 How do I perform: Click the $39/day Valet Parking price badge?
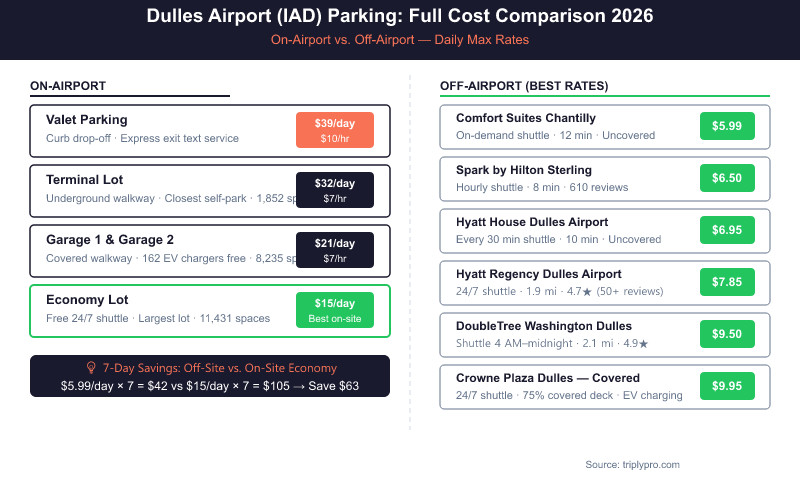click(x=335, y=130)
